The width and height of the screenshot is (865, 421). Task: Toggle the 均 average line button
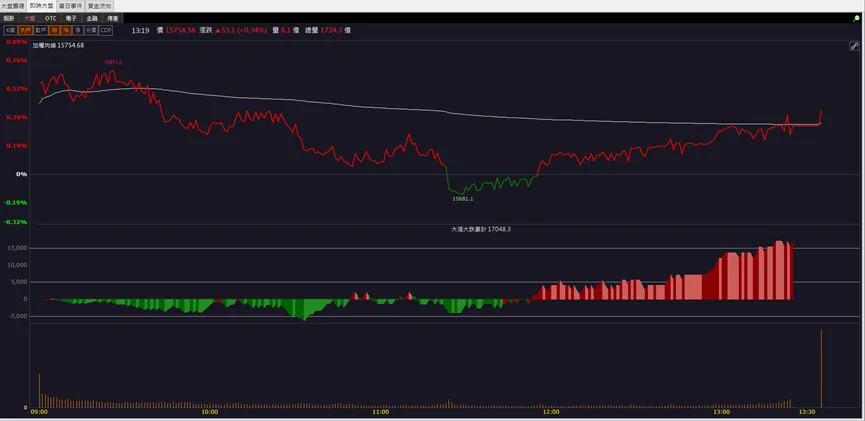54,30
